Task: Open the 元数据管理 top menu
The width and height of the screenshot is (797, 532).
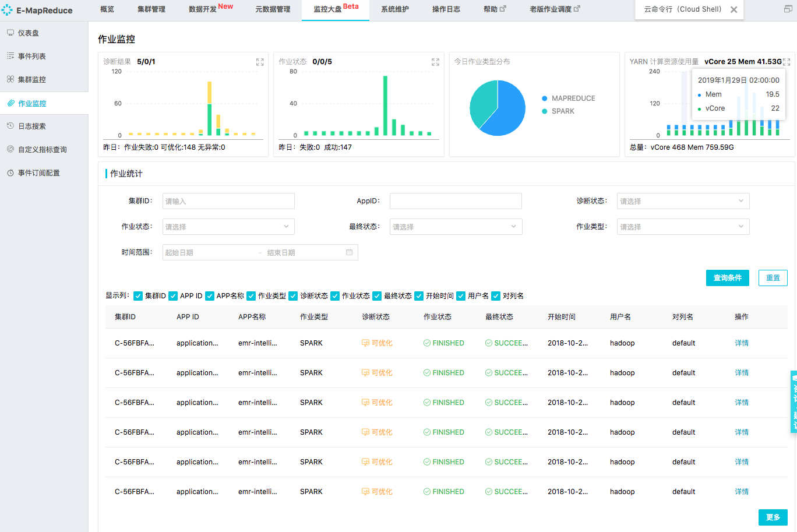Action: (x=273, y=9)
